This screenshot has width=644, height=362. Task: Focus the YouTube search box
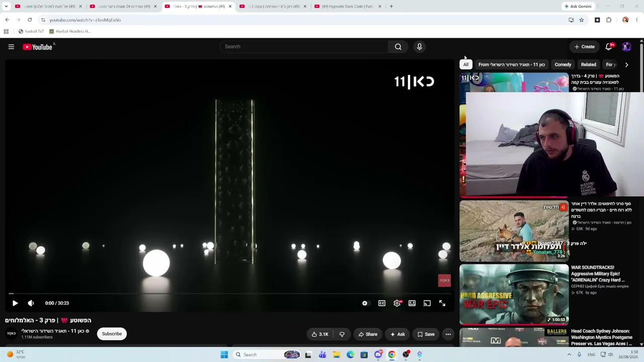(304, 47)
